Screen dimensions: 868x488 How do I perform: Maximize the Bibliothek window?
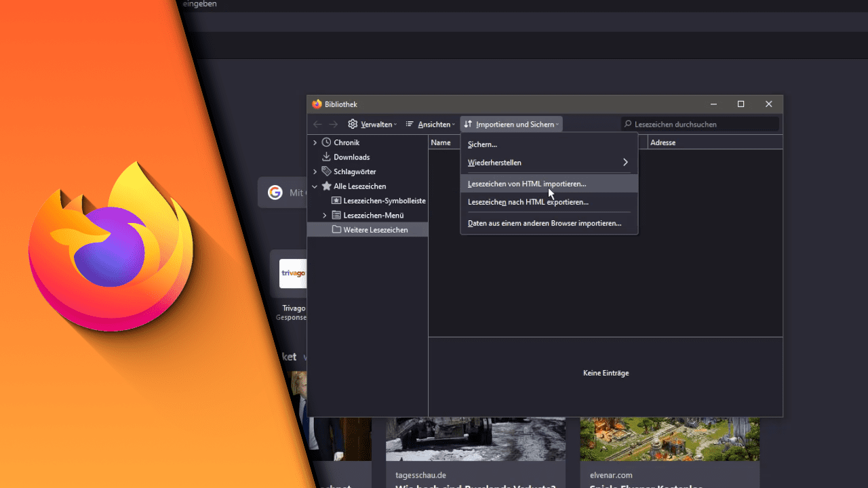tap(741, 104)
